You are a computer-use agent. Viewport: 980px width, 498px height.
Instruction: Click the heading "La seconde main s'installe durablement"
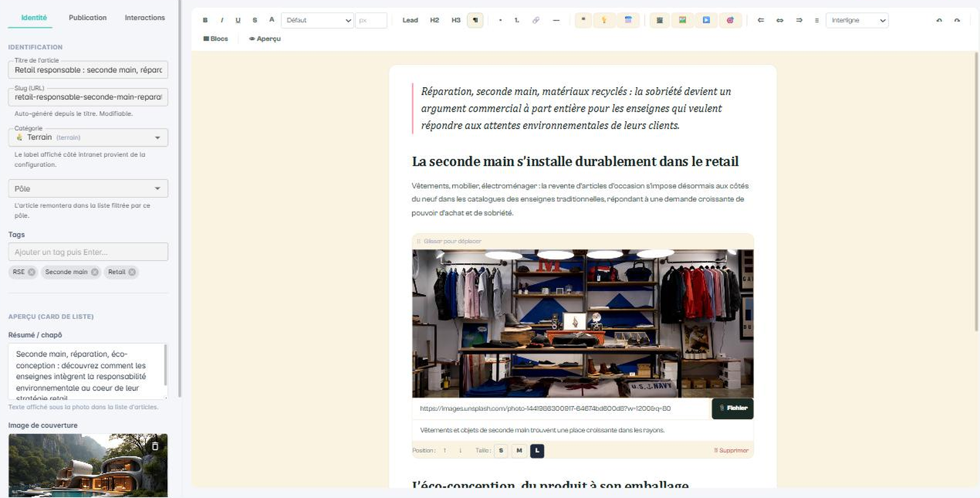pyautogui.click(x=575, y=162)
